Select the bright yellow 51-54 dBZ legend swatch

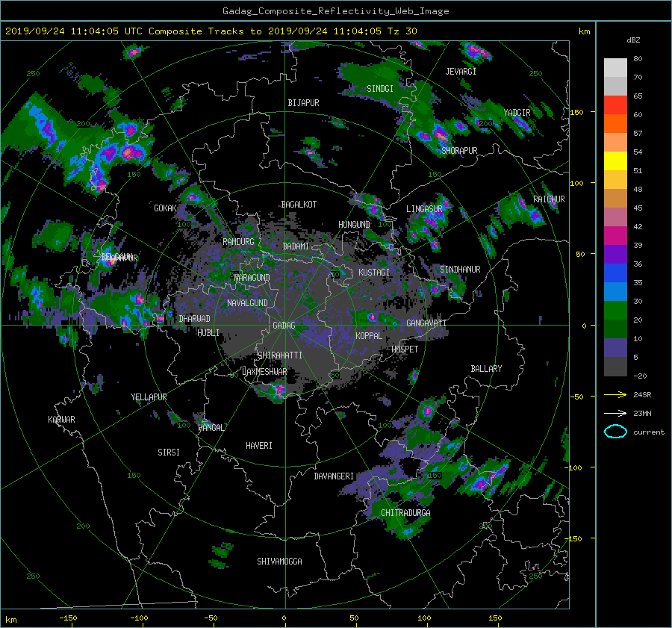615,161
